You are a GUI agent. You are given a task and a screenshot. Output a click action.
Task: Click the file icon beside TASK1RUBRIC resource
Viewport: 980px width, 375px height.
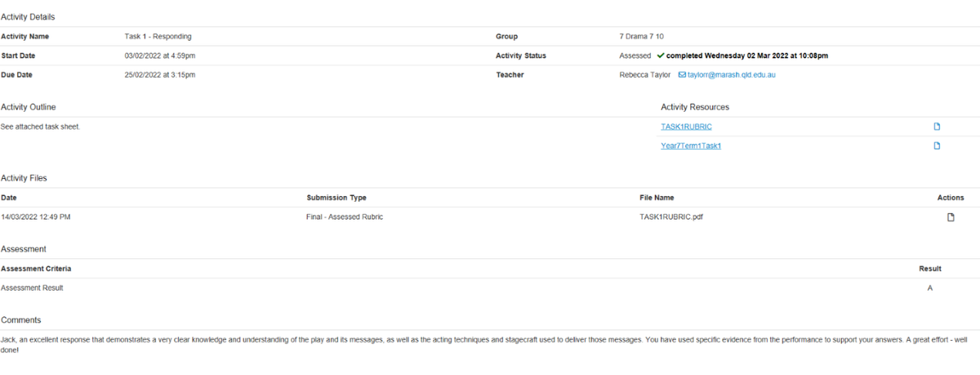pyautogui.click(x=937, y=127)
